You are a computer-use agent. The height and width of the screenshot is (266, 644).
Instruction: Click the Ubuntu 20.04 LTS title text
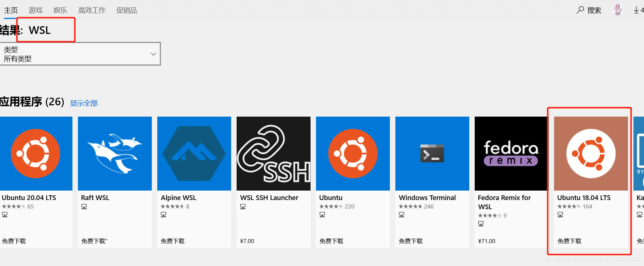point(29,197)
